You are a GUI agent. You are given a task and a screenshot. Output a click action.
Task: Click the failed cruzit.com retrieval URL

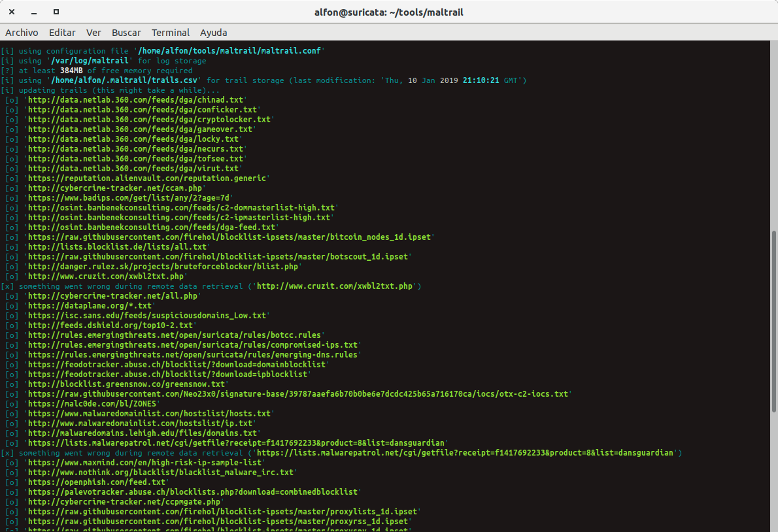[x=337, y=286]
